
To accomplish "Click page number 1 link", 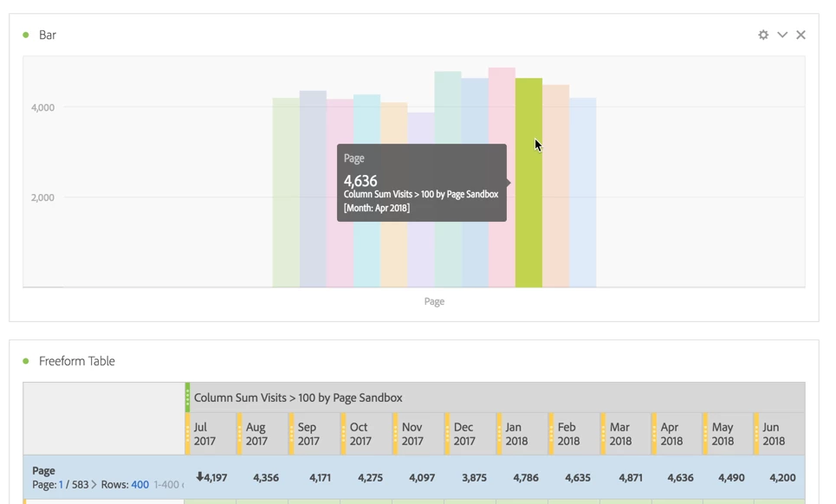I will 61,485.
